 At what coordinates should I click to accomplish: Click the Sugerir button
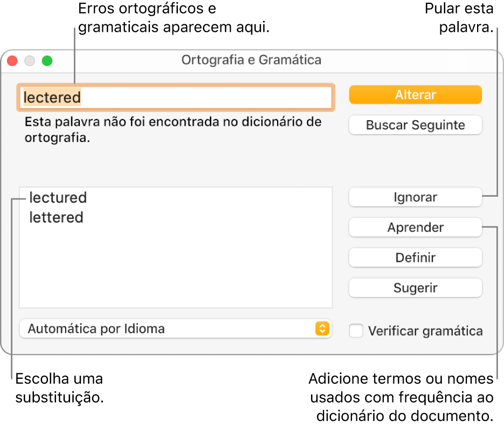(x=415, y=288)
